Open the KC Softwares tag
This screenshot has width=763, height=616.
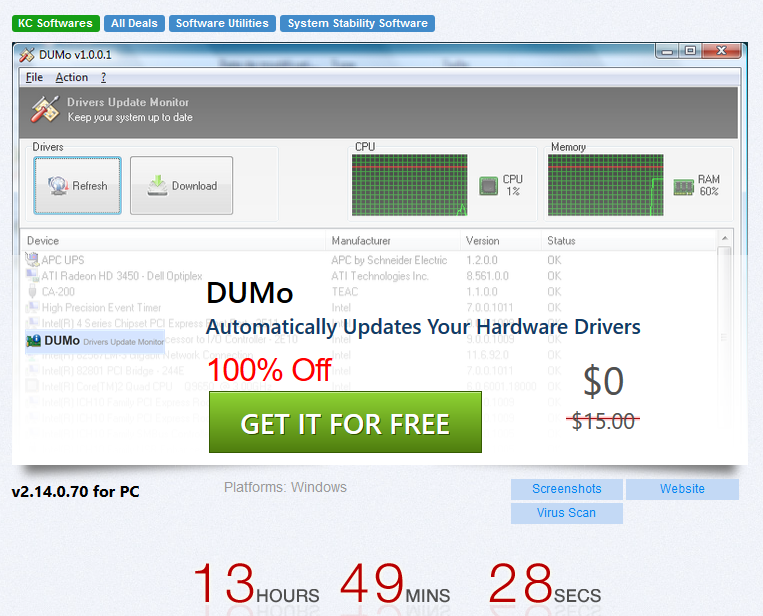(55, 23)
